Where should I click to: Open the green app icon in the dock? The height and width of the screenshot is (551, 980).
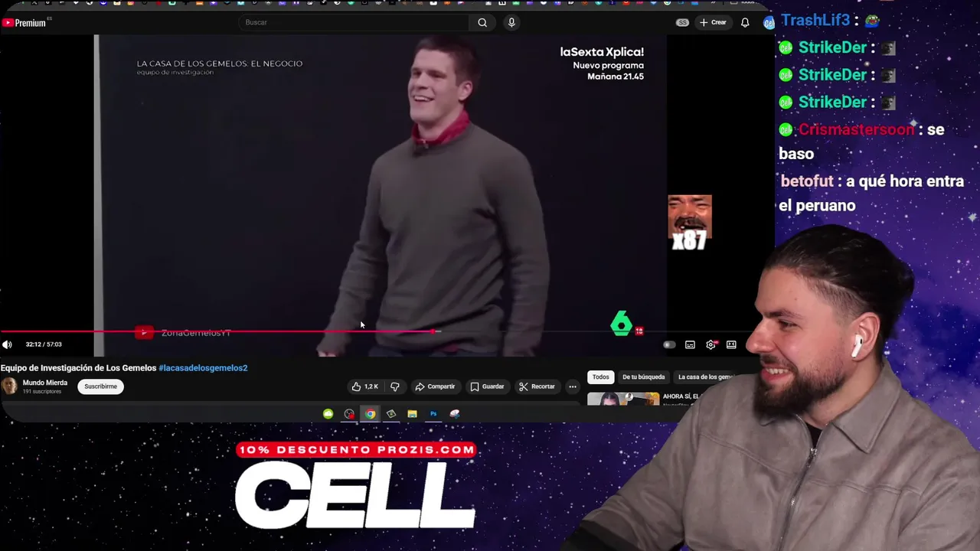click(328, 414)
